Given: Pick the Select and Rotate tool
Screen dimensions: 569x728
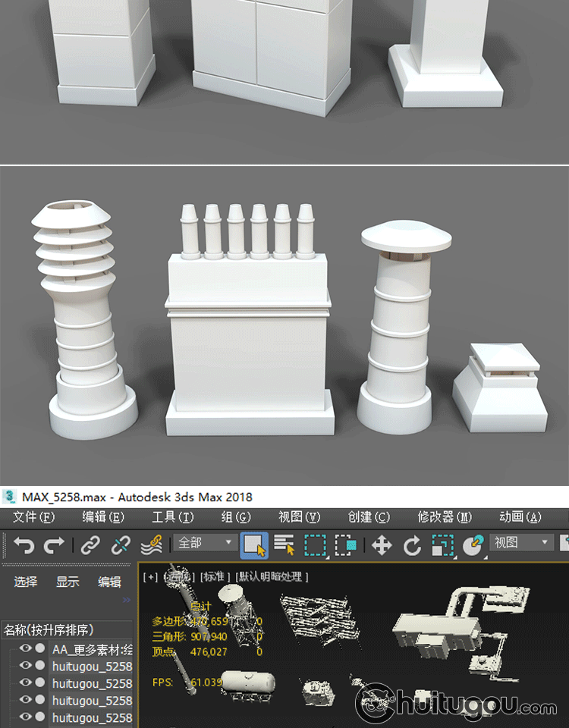Looking at the screenshot, I should pos(412,544).
